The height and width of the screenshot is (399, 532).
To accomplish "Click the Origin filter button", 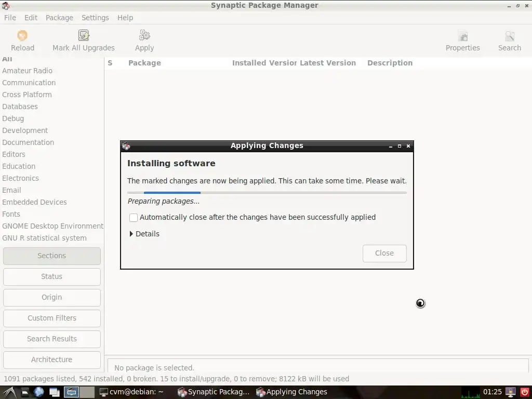I will tap(52, 297).
